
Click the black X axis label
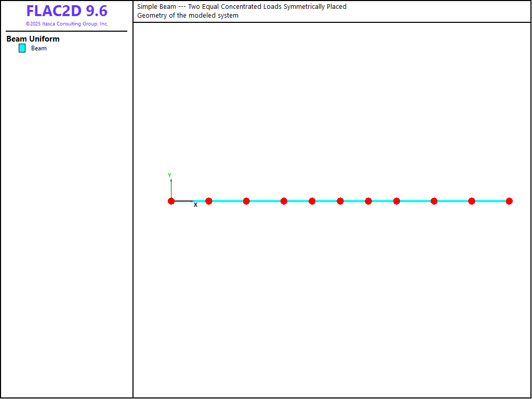pyautogui.click(x=195, y=205)
